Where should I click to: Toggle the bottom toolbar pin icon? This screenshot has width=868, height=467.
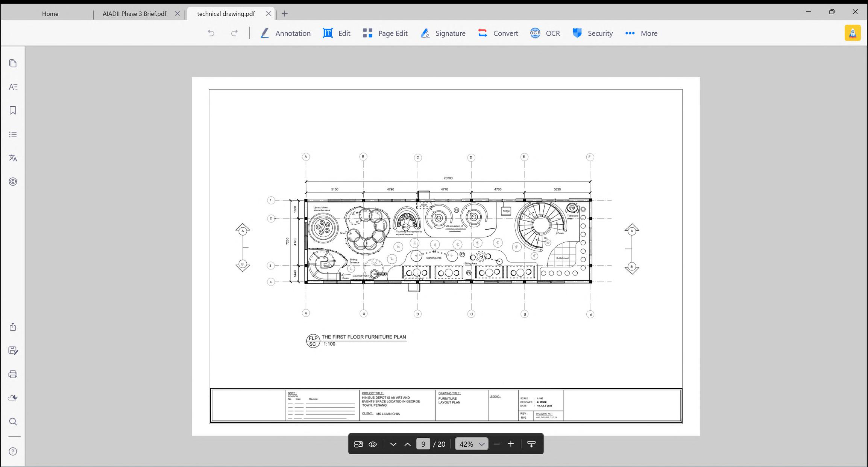coord(531,444)
